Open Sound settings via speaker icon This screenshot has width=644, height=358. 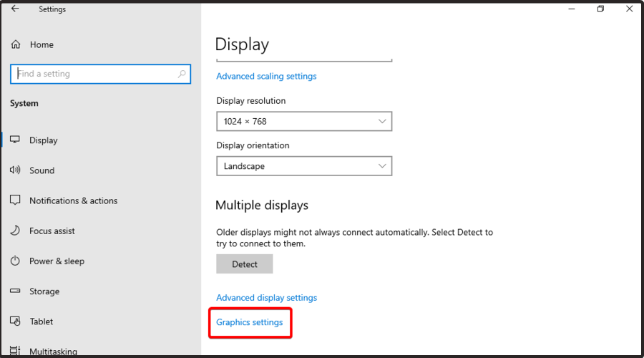[x=15, y=170]
